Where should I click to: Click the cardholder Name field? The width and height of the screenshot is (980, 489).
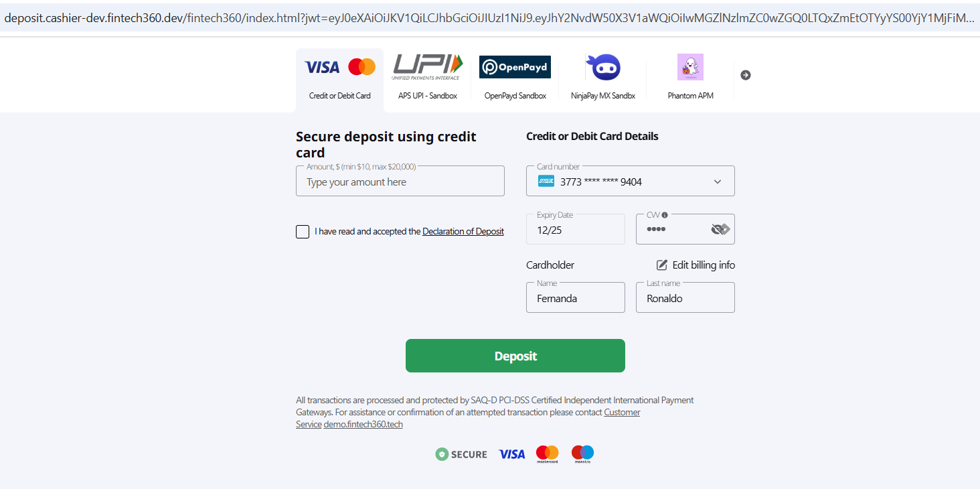click(576, 299)
